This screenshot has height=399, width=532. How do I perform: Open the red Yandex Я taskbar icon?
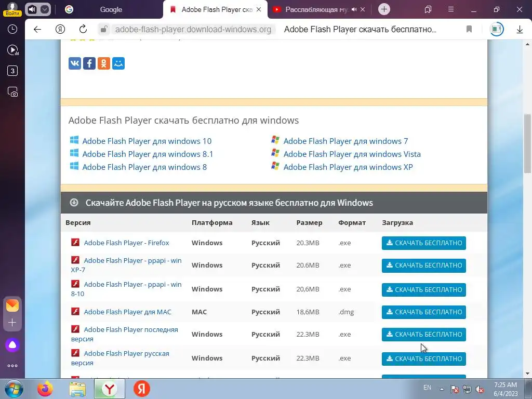(141, 389)
